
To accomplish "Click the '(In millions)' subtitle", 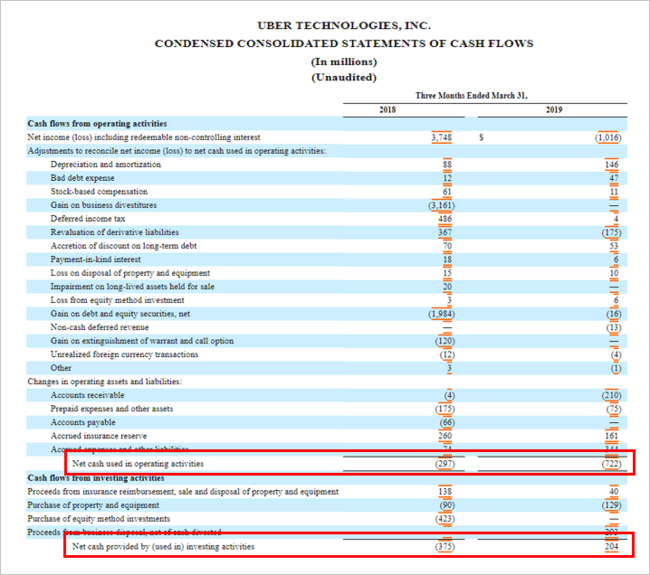I will 344,62.
